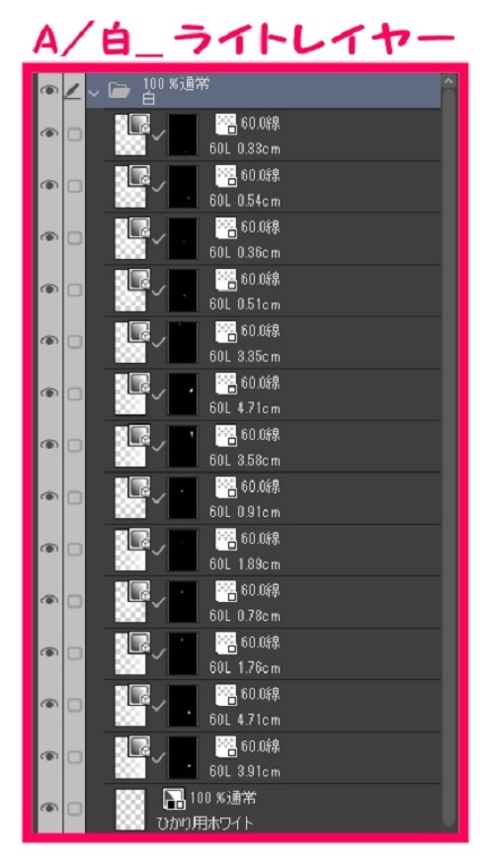Tick the checkbox next to 60L 1.89cm layer

pyautogui.click(x=74, y=549)
